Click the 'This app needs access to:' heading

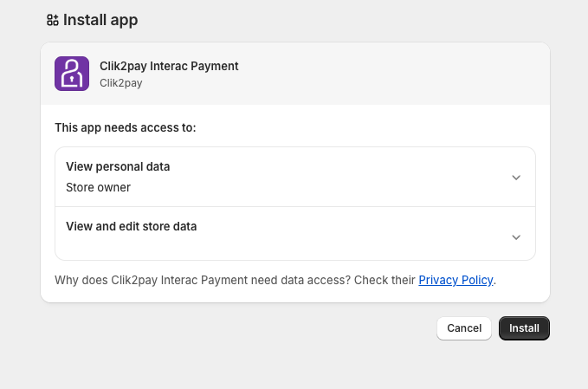pos(126,127)
